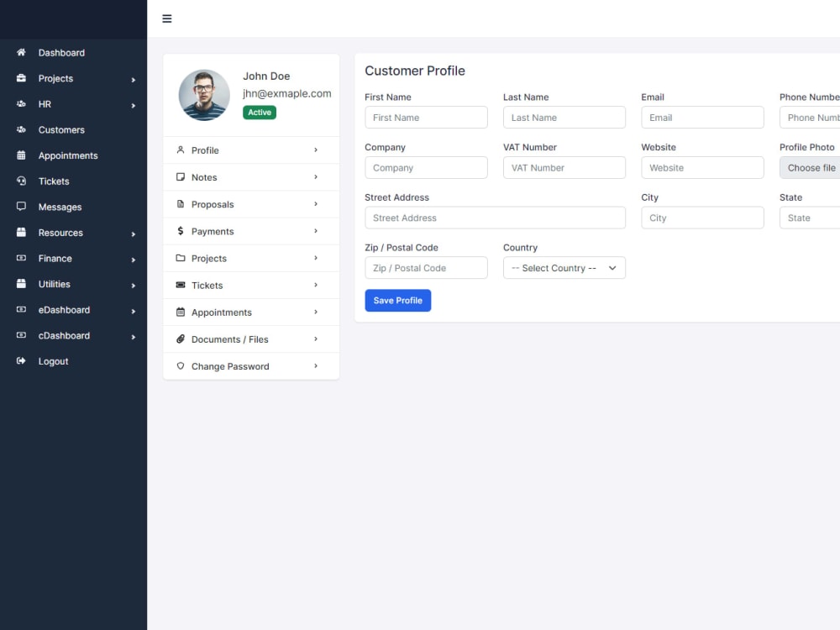Open the hamburger menu at top left
This screenshot has width=840, height=630.
coord(166,18)
